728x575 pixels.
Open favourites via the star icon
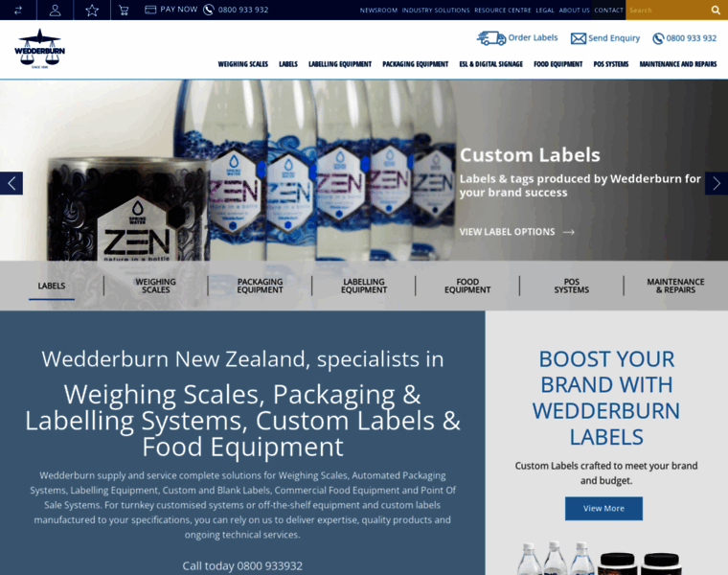tap(92, 10)
